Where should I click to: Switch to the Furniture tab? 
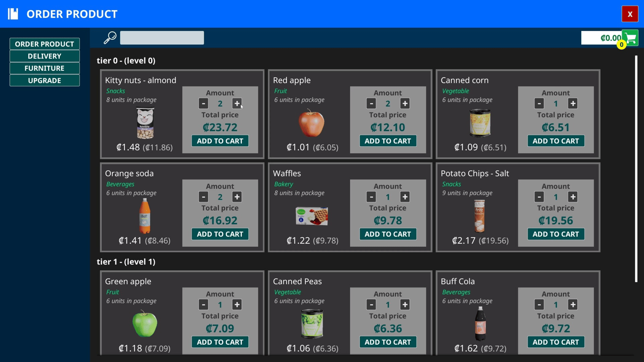[45, 68]
